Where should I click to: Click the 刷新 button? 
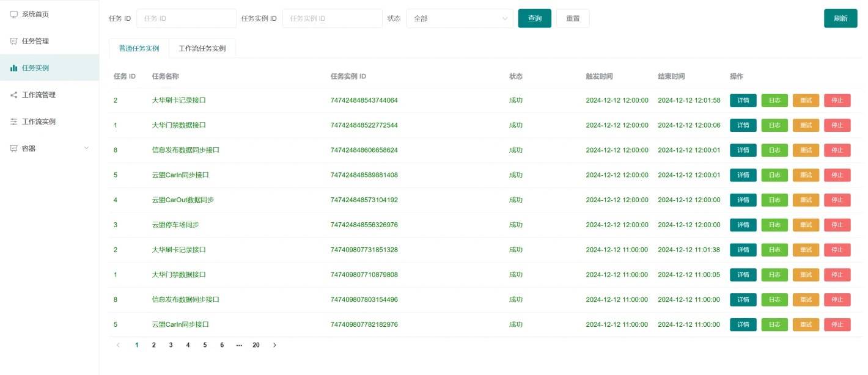[x=840, y=18]
